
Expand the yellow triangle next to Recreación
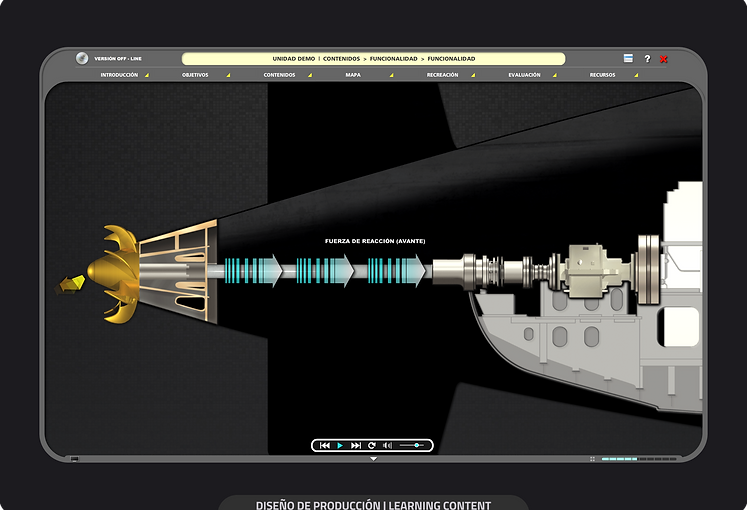[473, 75]
